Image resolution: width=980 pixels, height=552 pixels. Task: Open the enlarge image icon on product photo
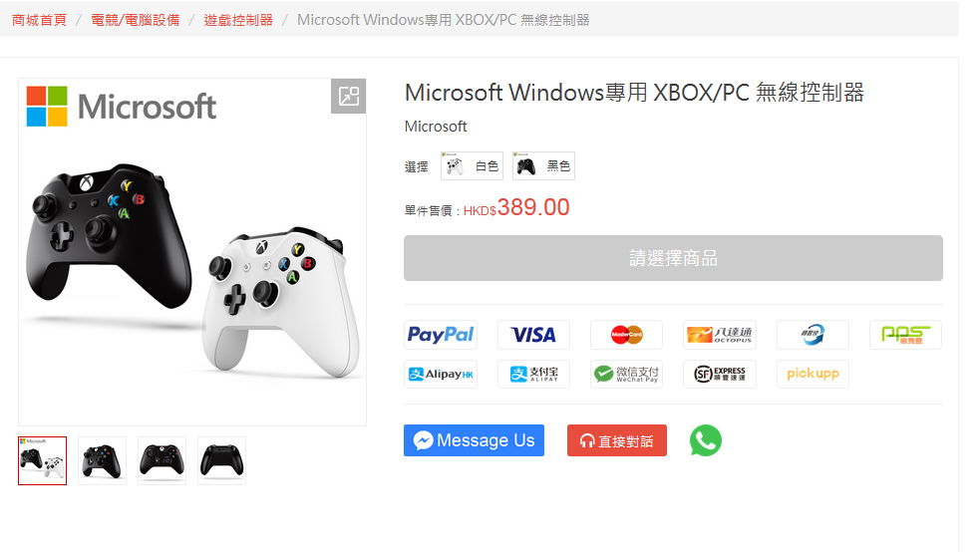click(348, 97)
